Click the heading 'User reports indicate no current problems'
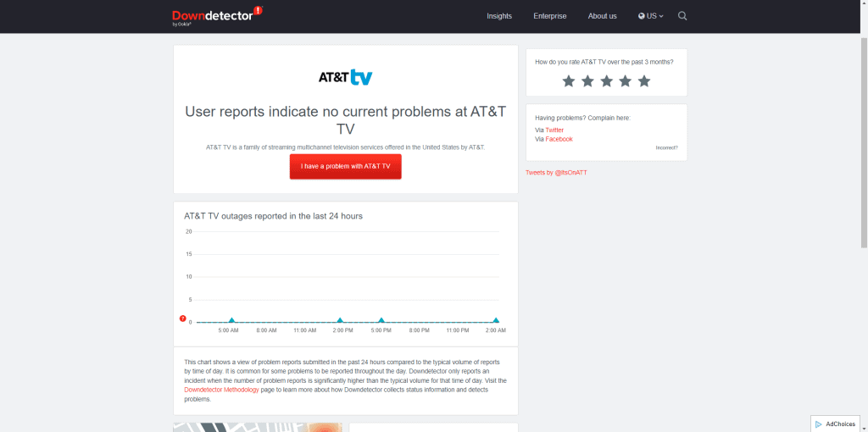 (346, 120)
